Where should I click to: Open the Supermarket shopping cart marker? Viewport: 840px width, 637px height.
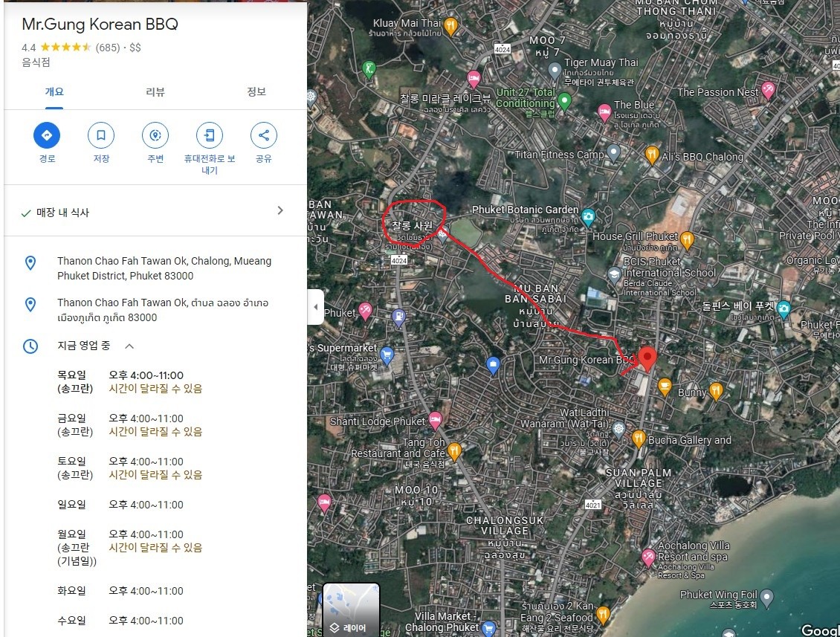click(387, 356)
